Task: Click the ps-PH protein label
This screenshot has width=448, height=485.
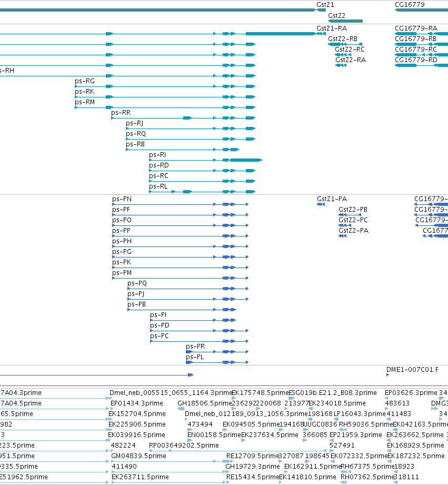Action: click(122, 241)
